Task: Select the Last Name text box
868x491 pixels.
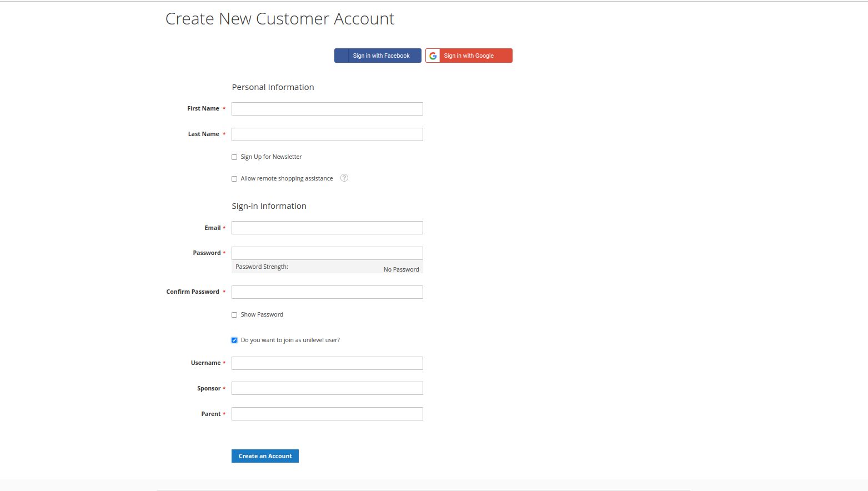Action: pos(327,134)
